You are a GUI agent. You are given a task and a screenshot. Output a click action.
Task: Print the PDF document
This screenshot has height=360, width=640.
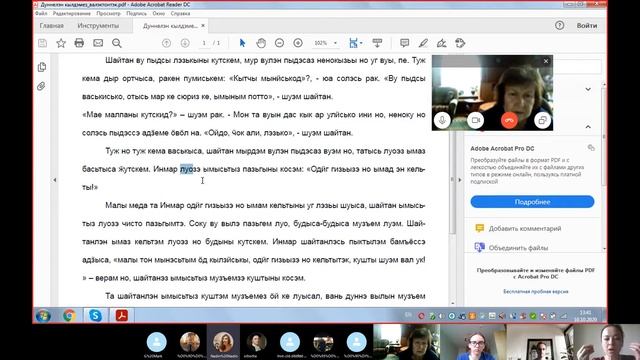point(79,43)
